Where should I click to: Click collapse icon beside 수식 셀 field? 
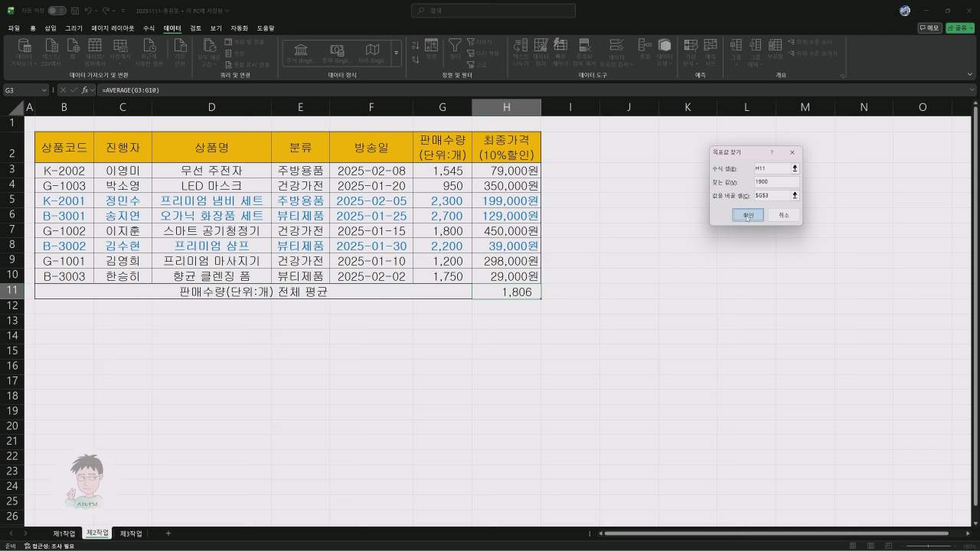click(x=795, y=168)
